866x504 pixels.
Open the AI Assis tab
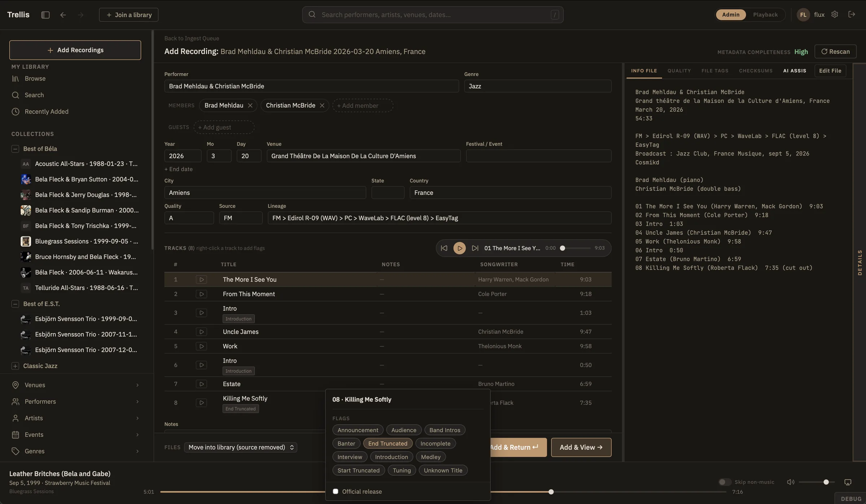point(795,71)
